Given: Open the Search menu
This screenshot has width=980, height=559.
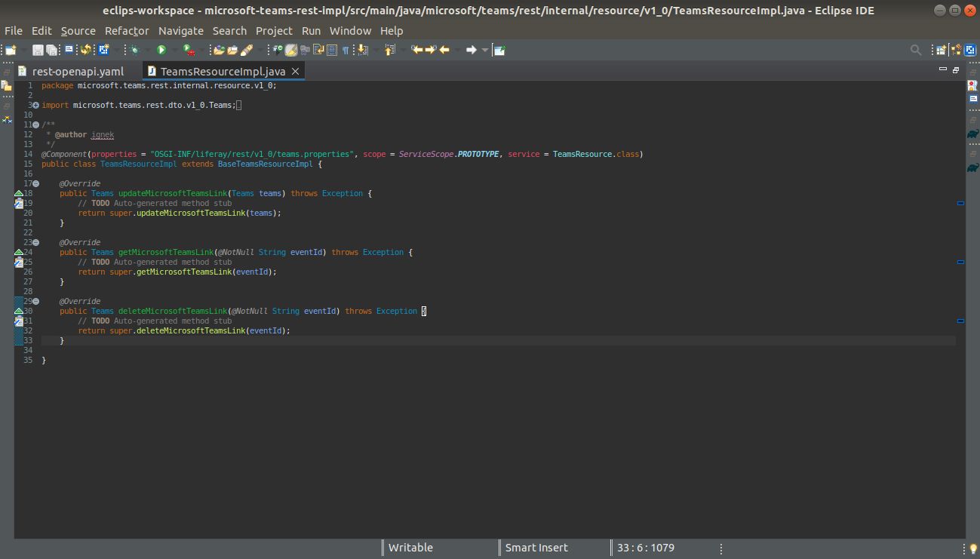Looking at the screenshot, I should pos(229,31).
